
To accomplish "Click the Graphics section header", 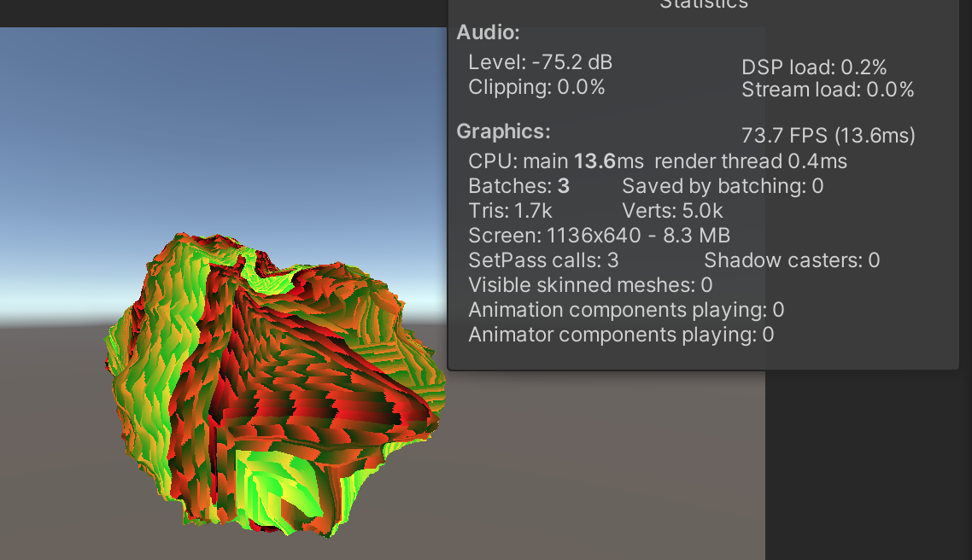I will point(505,132).
